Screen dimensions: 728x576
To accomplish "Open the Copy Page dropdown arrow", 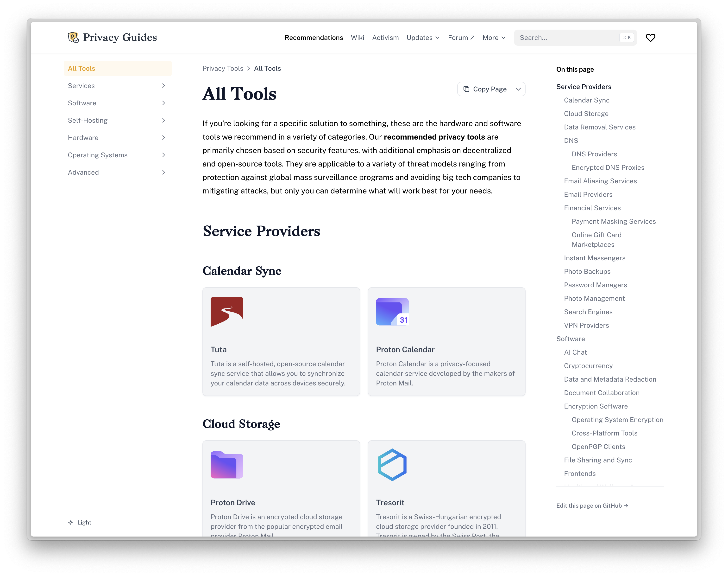I will pos(518,89).
